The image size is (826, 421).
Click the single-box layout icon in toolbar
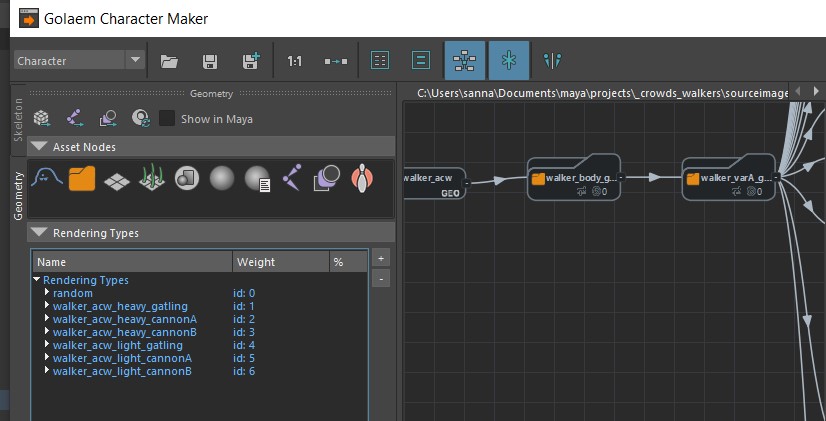click(420, 61)
